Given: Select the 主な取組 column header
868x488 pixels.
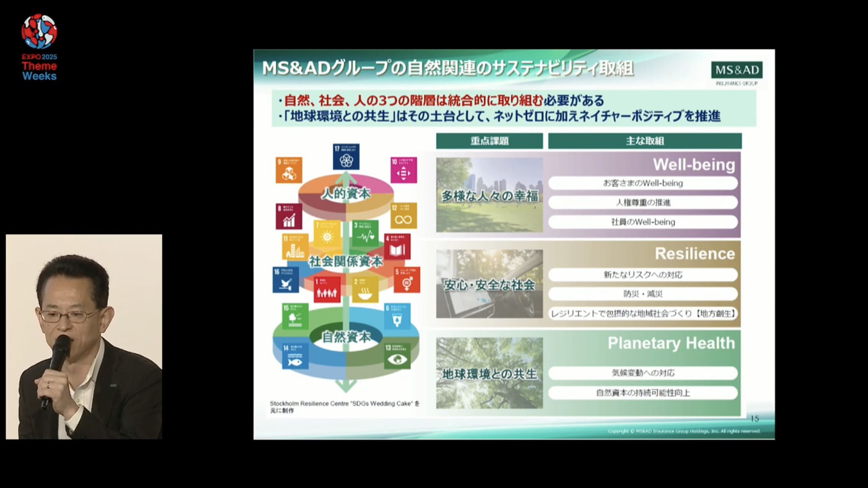Looking at the screenshot, I should pyautogui.click(x=645, y=141).
